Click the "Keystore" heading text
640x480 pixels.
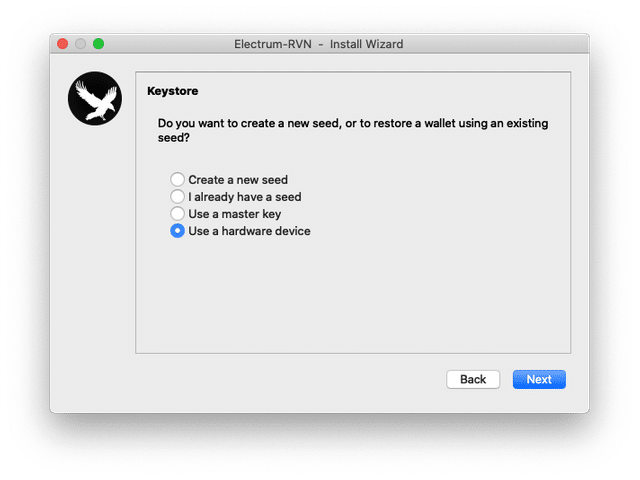tap(173, 91)
